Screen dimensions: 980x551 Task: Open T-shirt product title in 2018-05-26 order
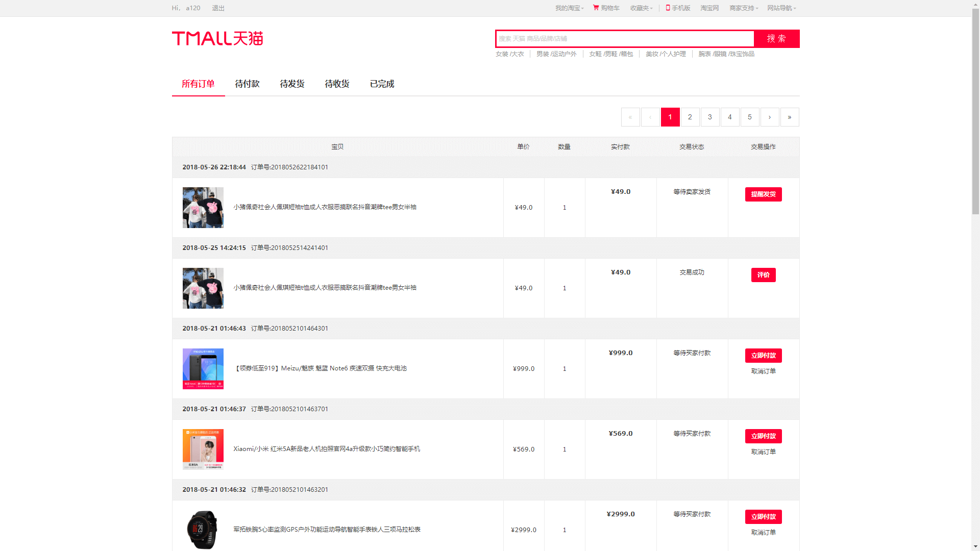(x=325, y=207)
